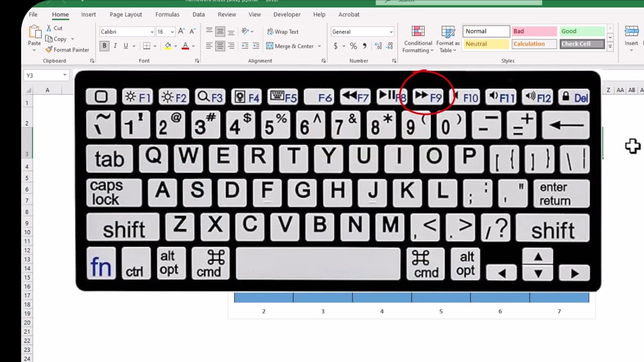Click the Orientation text-rotate icon
Screen dimensions: 644x362
[245, 31]
